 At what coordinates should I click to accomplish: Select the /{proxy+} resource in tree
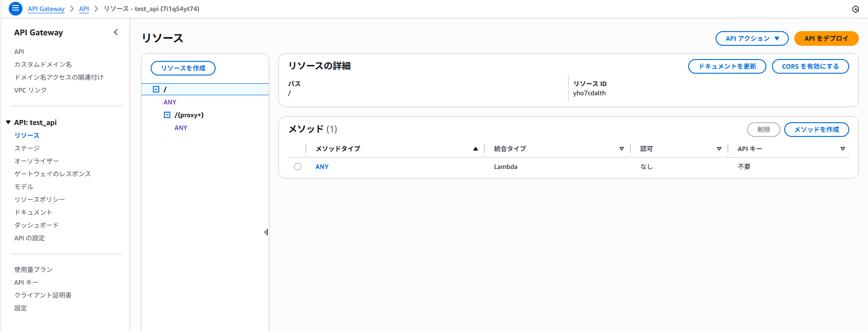point(189,115)
